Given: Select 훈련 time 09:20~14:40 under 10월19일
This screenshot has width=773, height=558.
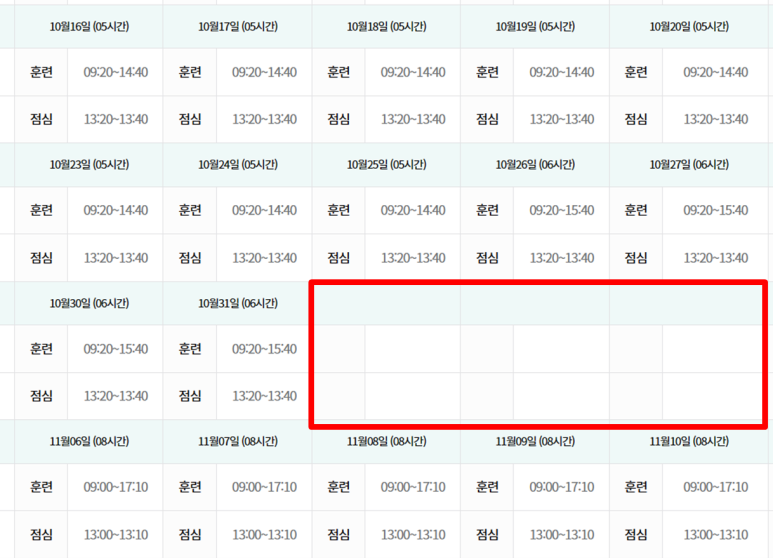Looking at the screenshot, I should 562,72.
